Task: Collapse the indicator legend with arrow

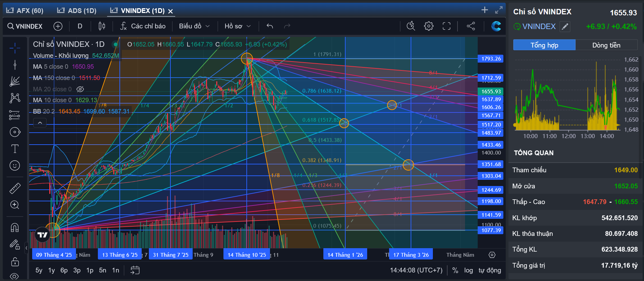Action: pyautogui.click(x=40, y=123)
